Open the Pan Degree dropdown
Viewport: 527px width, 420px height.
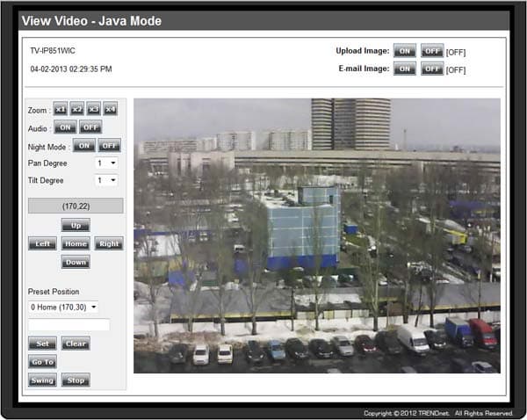pos(106,163)
